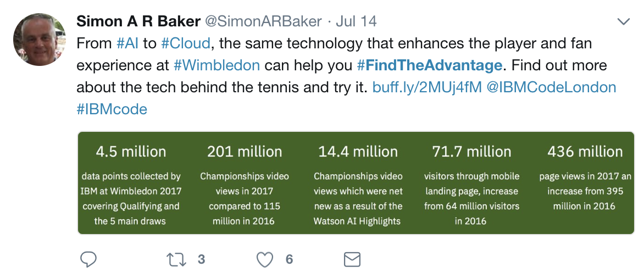
Task: Click the Simon A R Baker display name
Action: [x=138, y=21]
